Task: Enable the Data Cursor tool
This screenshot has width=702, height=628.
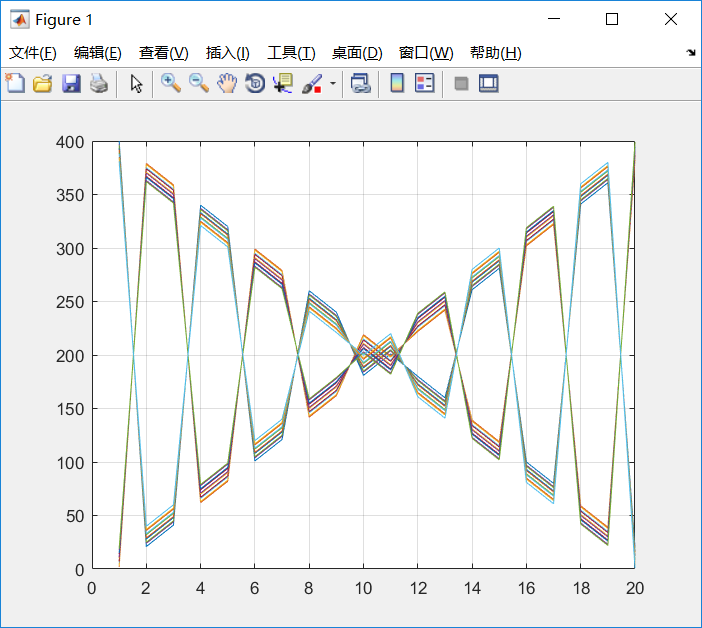Action: pos(283,84)
